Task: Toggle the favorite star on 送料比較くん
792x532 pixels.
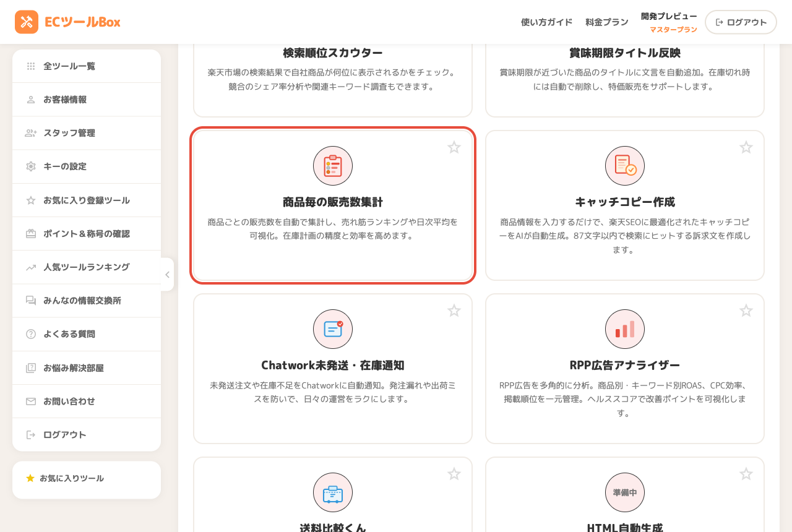Action: (454, 474)
